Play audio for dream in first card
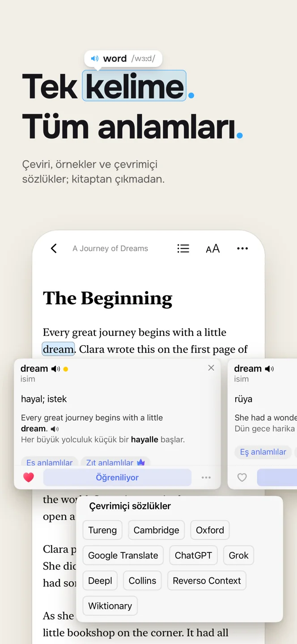This screenshot has height=644, width=297. coord(55,369)
